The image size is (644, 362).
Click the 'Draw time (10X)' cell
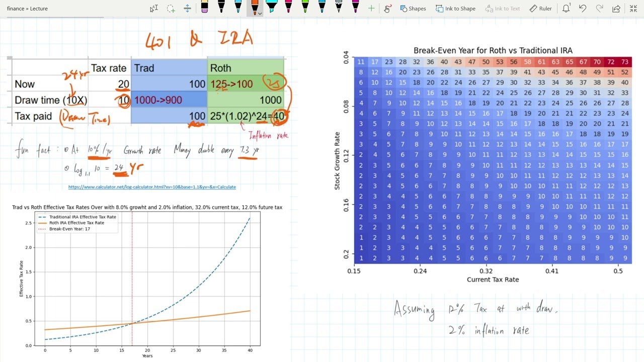point(51,100)
